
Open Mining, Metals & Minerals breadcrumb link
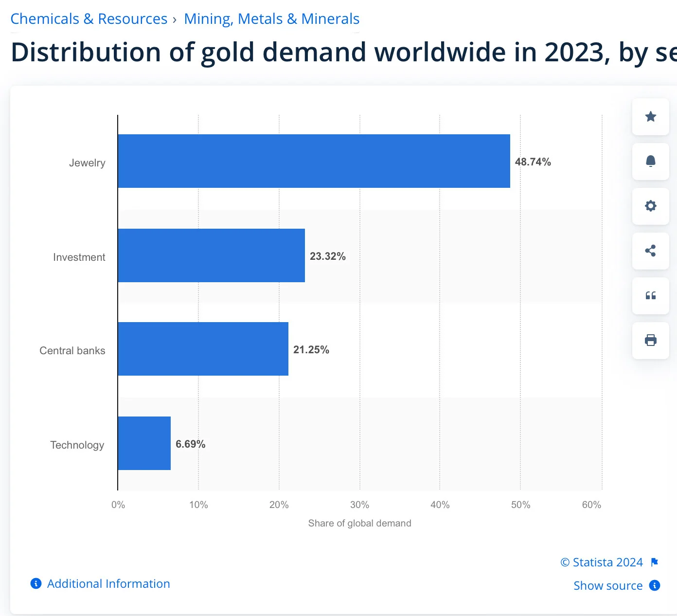point(272,19)
